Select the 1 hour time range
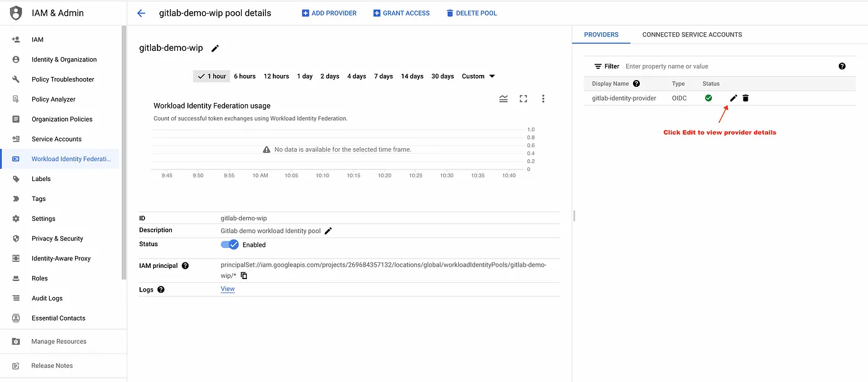 coord(211,76)
